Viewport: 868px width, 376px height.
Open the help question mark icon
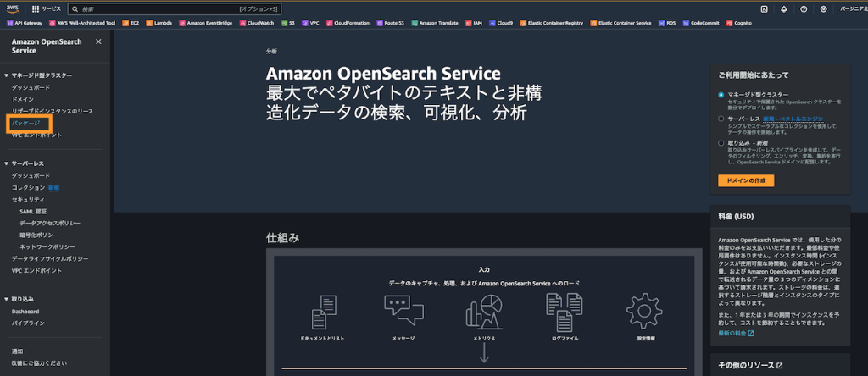tap(804, 8)
